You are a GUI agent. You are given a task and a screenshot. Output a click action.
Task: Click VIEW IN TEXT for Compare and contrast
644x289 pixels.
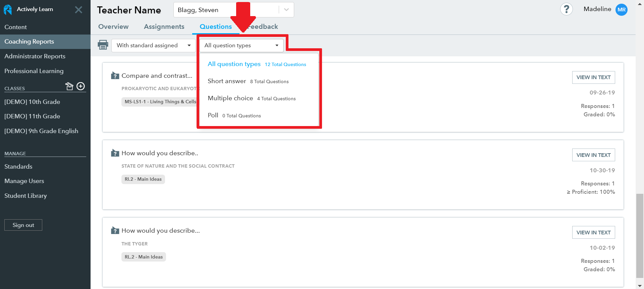pyautogui.click(x=593, y=77)
